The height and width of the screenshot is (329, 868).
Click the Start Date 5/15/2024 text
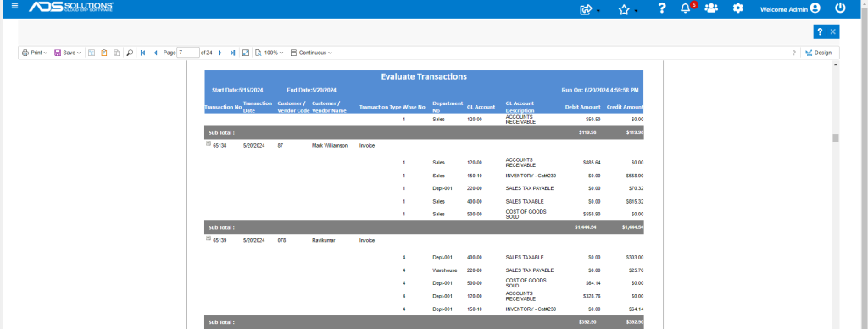coord(237,90)
